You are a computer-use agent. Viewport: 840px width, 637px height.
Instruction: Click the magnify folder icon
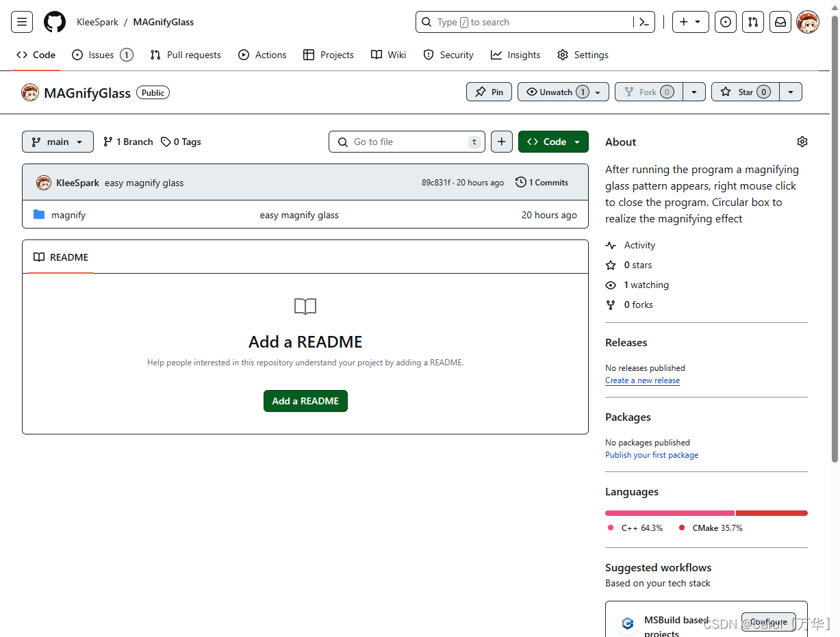click(39, 215)
